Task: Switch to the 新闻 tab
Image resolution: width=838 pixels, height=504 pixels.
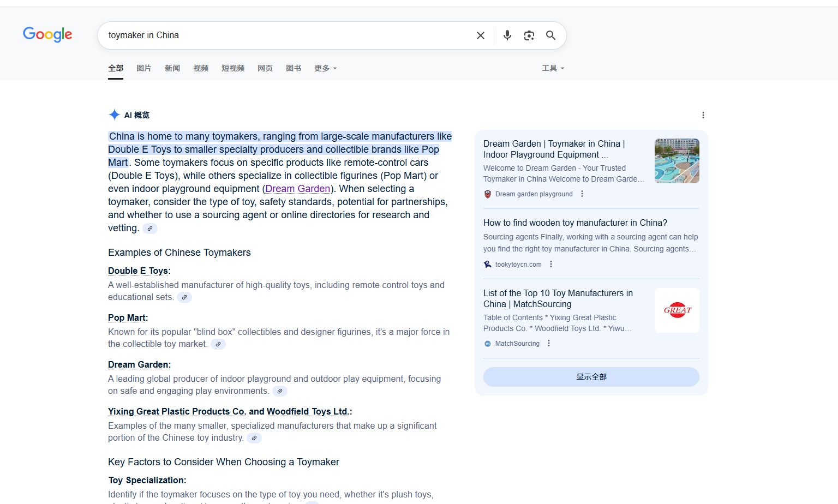Action: click(x=172, y=68)
